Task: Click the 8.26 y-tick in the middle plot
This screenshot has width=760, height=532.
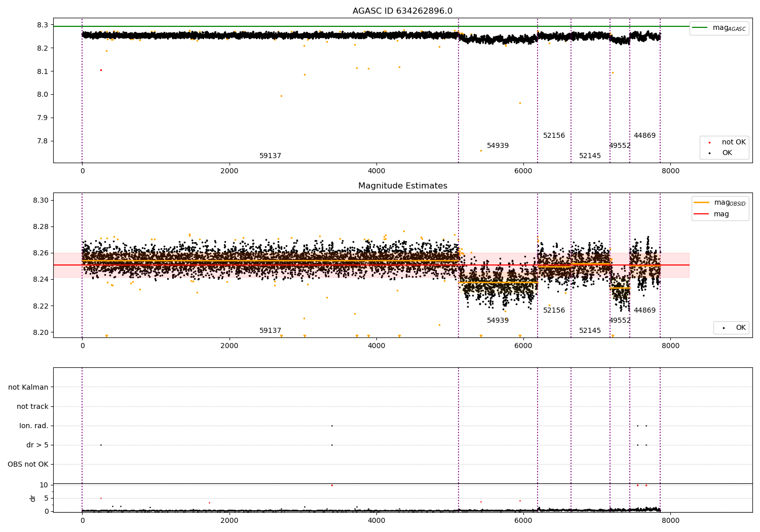Action: 41,253
